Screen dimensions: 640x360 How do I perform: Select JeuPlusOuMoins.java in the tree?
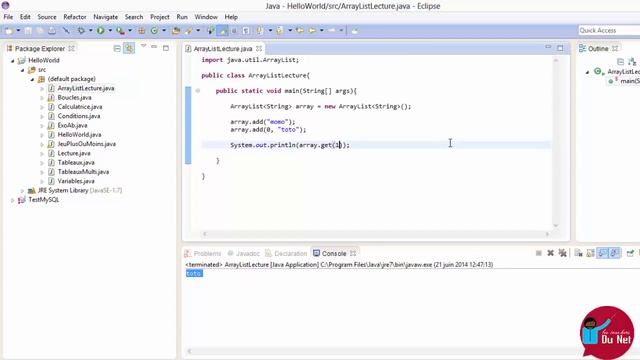click(87, 144)
